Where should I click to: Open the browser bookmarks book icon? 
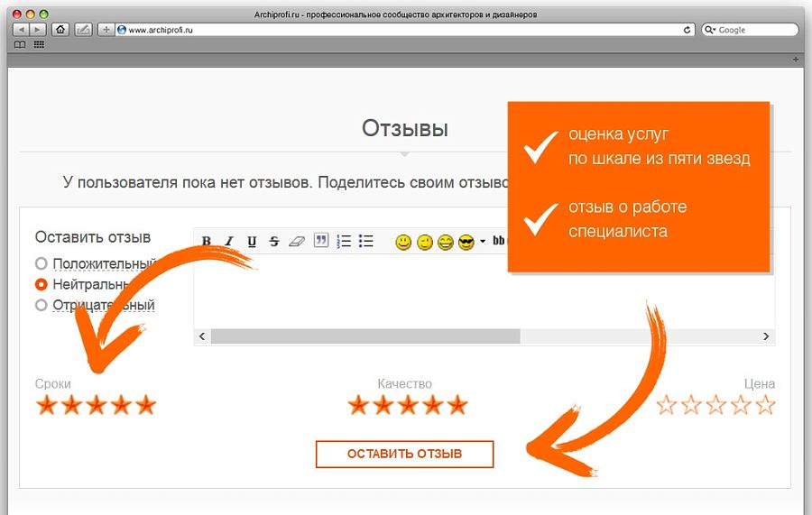point(19,44)
